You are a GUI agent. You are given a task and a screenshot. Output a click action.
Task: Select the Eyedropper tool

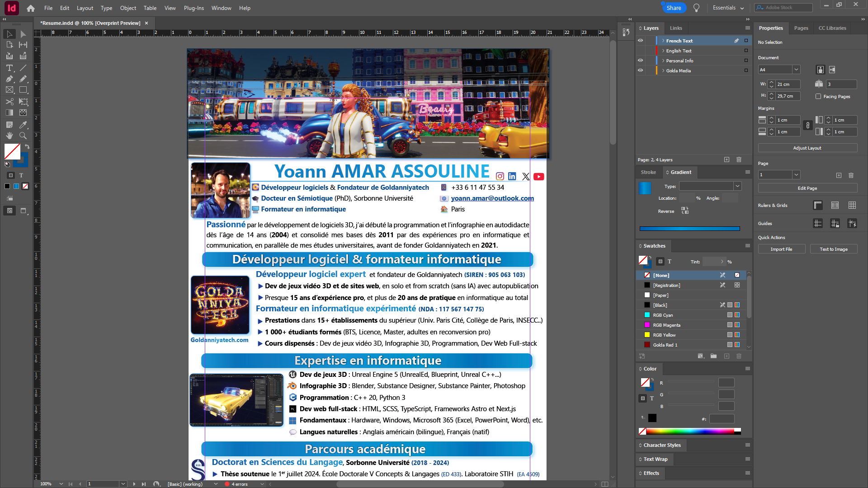click(x=23, y=125)
